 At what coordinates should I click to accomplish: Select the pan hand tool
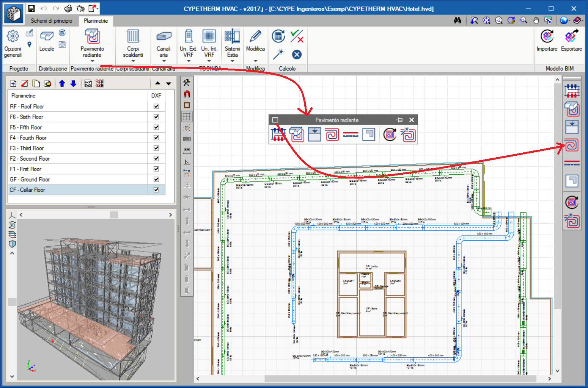click(536, 20)
